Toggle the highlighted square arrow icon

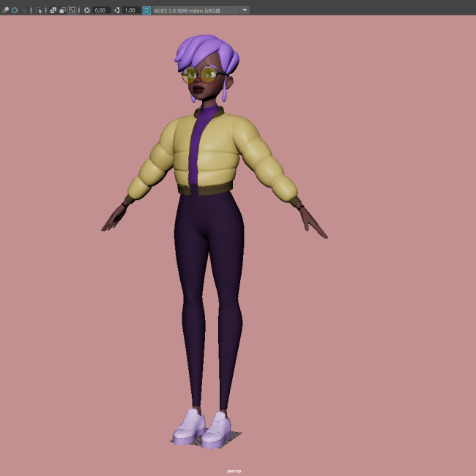click(x=72, y=10)
